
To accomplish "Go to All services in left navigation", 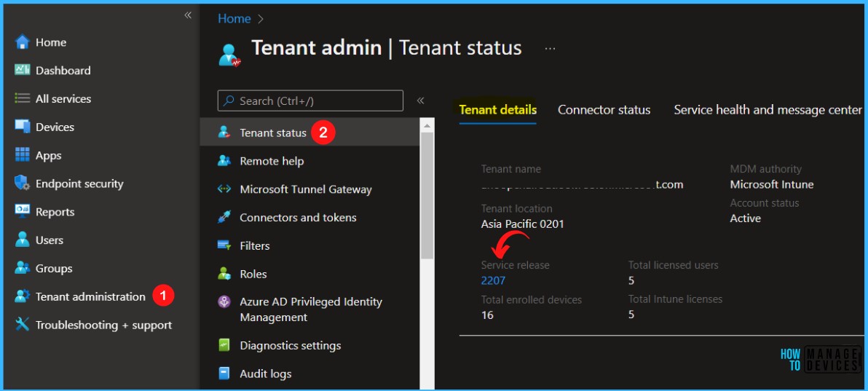I will pyautogui.click(x=63, y=98).
